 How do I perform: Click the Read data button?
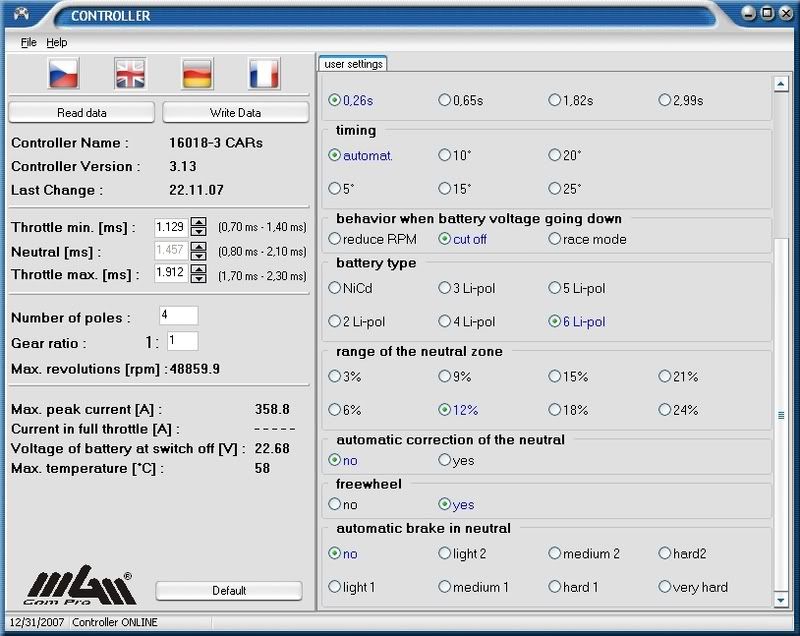(82, 112)
